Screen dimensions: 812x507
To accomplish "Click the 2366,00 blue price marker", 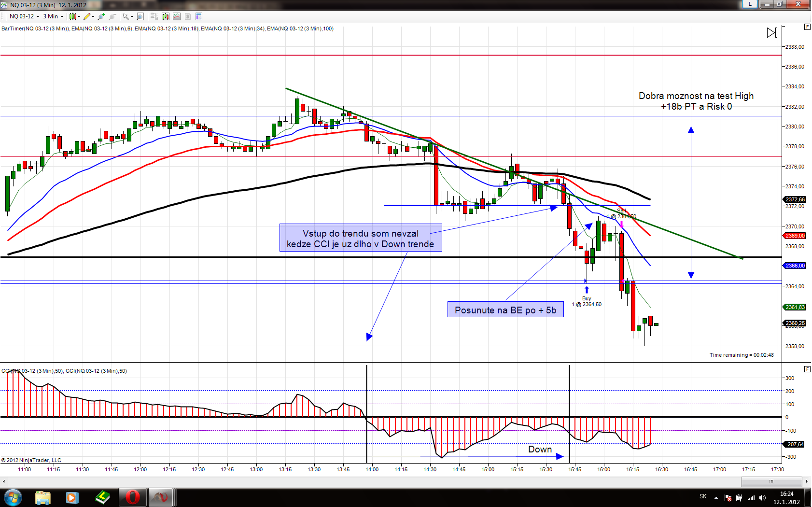I will click(795, 266).
